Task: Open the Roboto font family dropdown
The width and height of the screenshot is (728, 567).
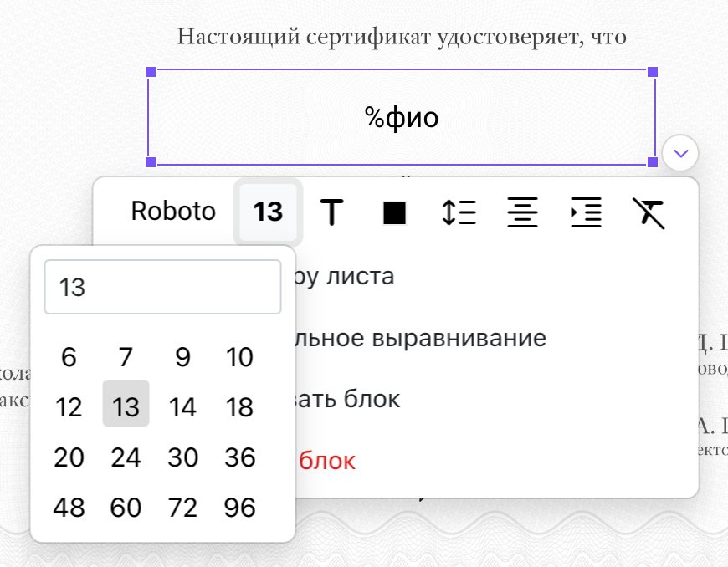Action: 173,212
